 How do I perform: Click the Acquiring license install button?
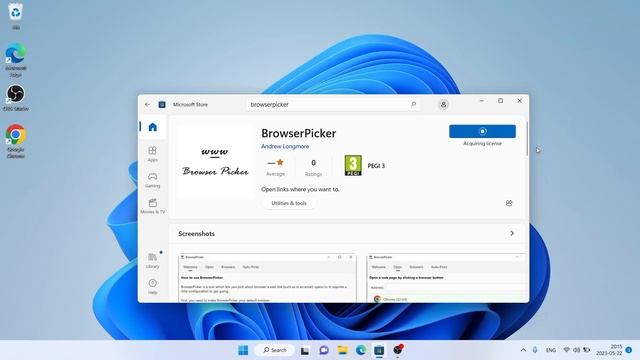coord(482,131)
